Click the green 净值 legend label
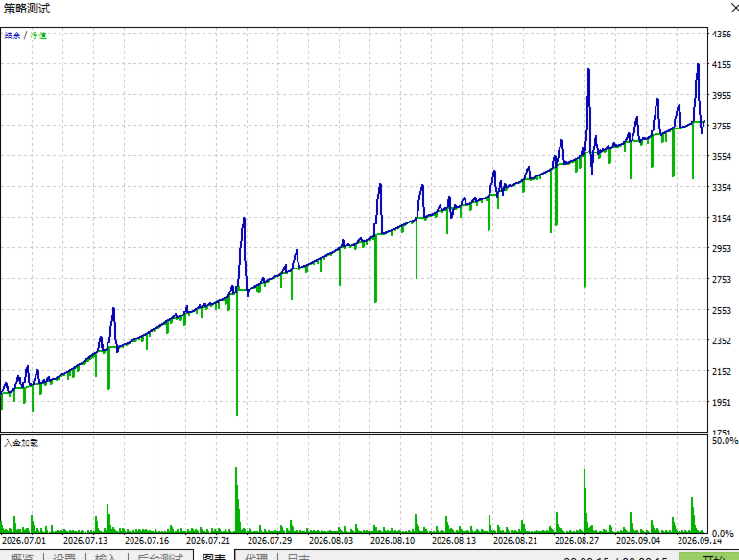The image size is (739, 560). (x=38, y=35)
